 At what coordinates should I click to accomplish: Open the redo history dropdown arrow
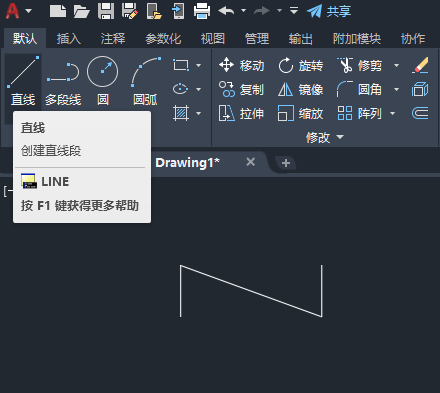(x=279, y=11)
